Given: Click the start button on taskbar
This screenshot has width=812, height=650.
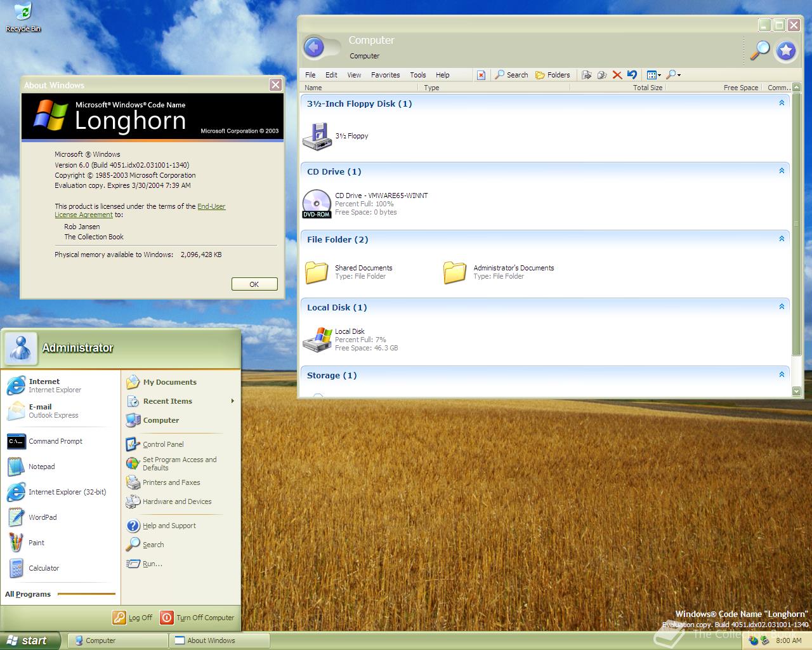Looking at the screenshot, I should [30, 640].
